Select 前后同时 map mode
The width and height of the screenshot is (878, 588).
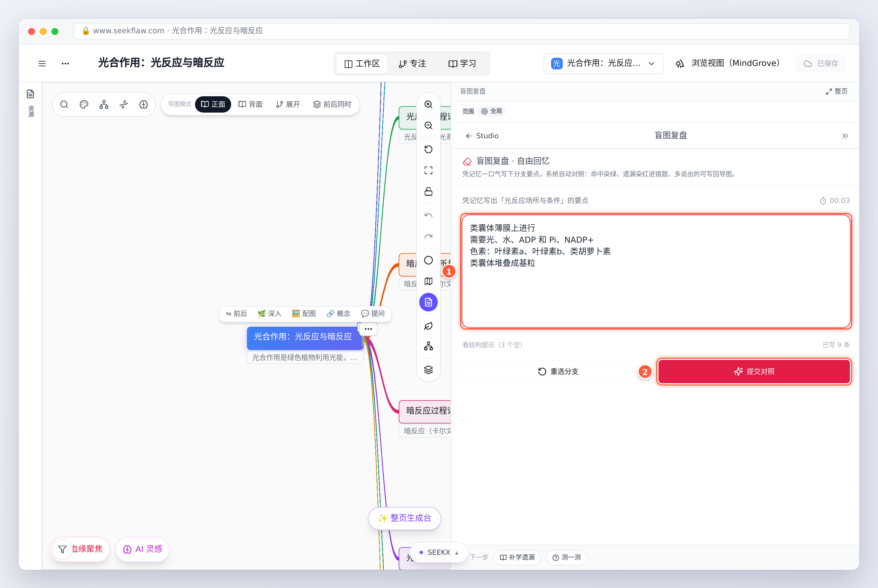[332, 105]
